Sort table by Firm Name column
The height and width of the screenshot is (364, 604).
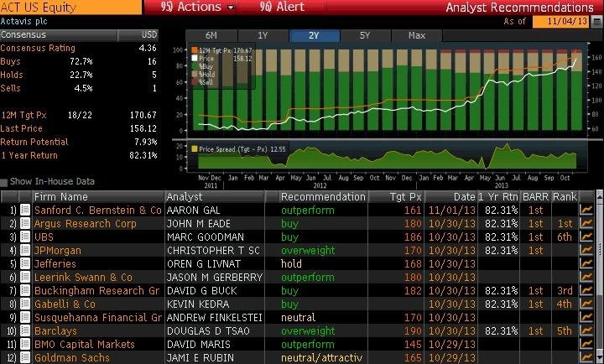tap(98, 197)
